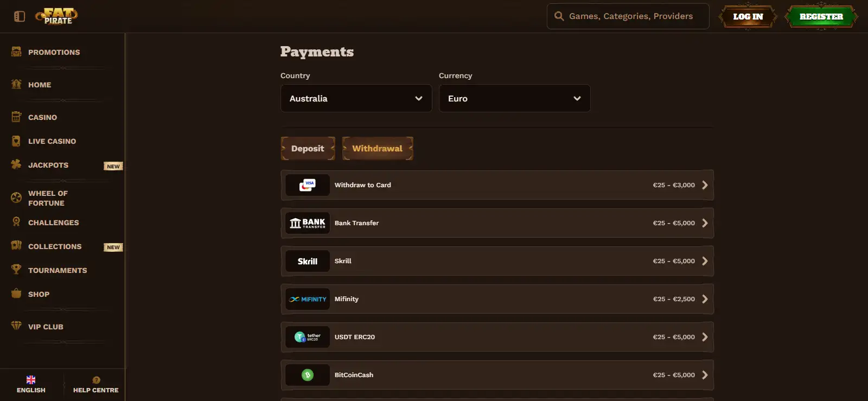
Task: Open the TOURNAMENTS menu label
Action: (x=58, y=270)
